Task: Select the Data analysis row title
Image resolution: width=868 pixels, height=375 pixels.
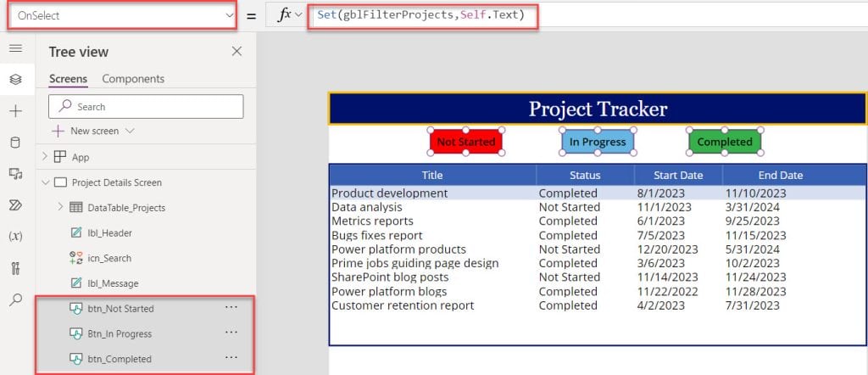Action: tap(367, 207)
